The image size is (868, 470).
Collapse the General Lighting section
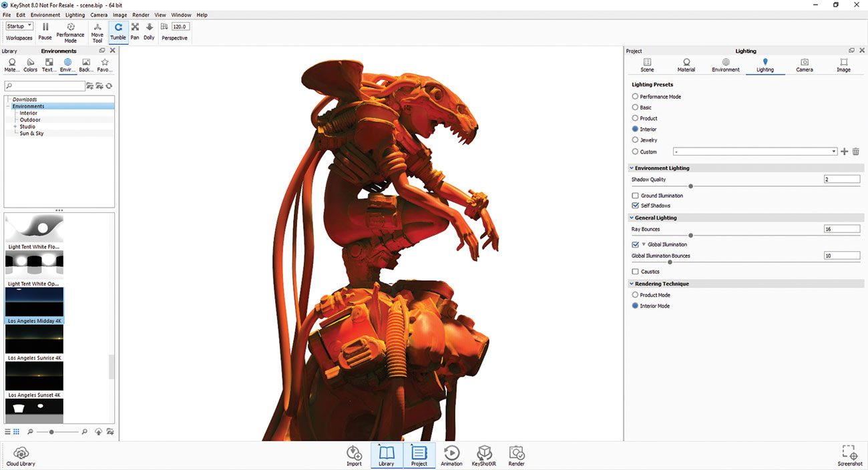[632, 218]
